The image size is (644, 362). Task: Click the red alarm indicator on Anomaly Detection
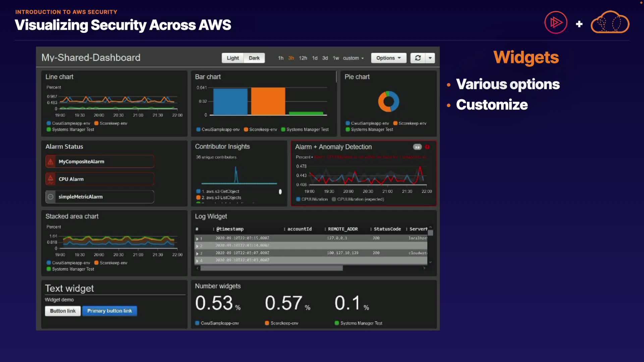[x=427, y=147]
